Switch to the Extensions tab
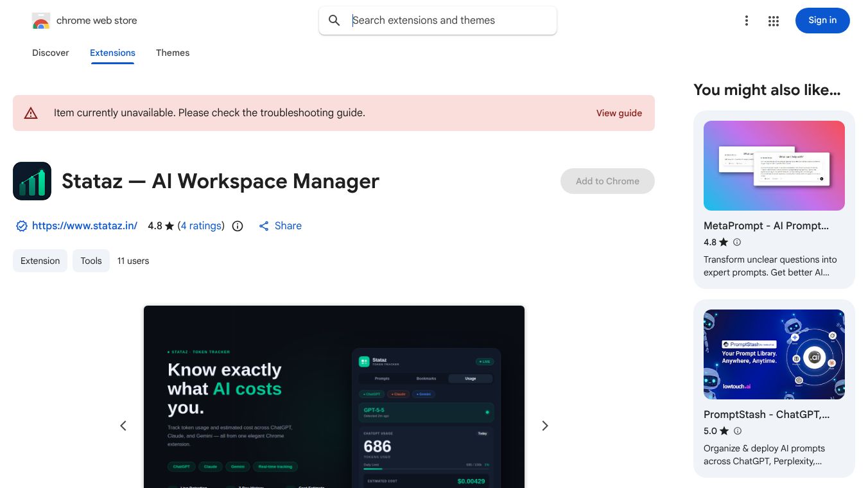 pyautogui.click(x=112, y=53)
